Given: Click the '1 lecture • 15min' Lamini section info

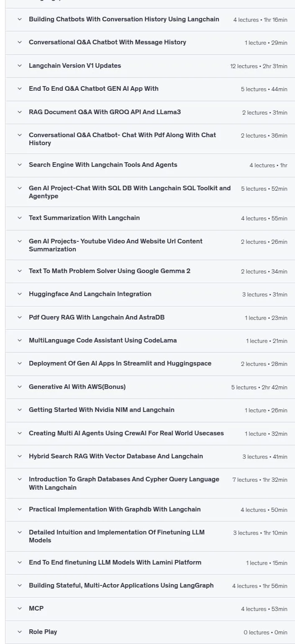Looking at the screenshot, I should (267, 563).
